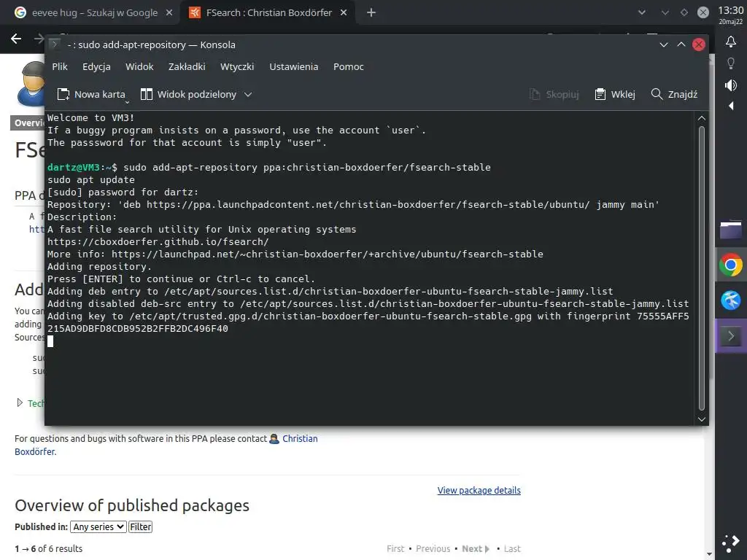Click '[sudo] password for dartz:' line

pyautogui.click(x=123, y=192)
